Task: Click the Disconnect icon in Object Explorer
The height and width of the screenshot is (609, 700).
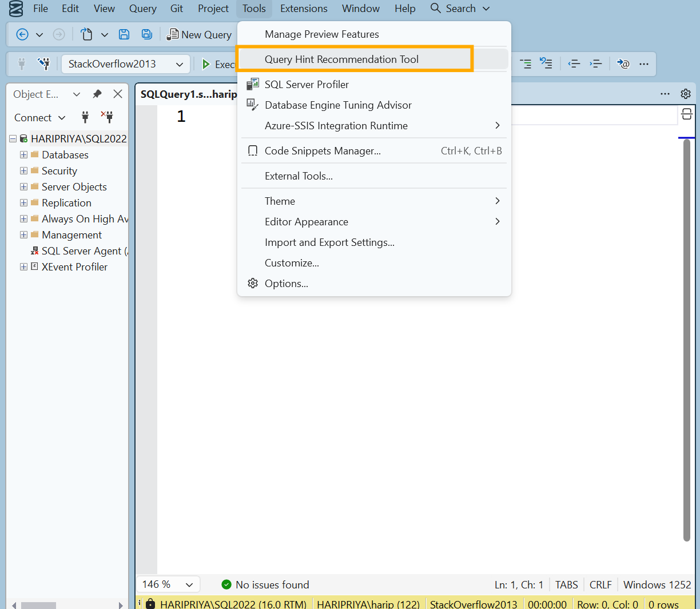Action: pos(107,117)
